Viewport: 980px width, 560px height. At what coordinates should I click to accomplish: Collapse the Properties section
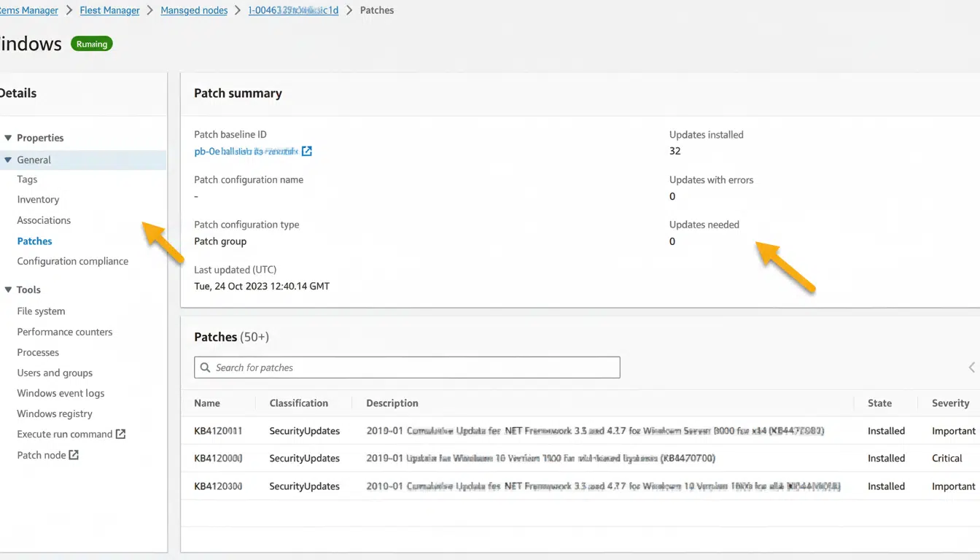click(x=8, y=138)
